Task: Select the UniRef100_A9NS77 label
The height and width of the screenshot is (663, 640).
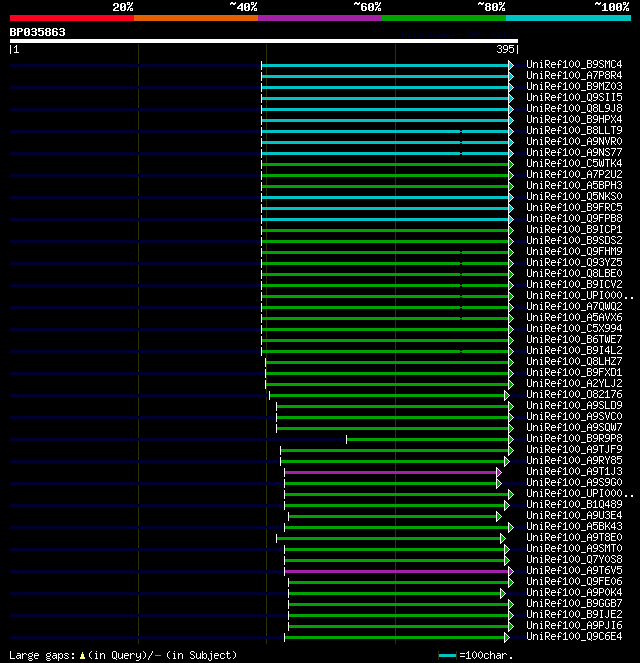Action: tap(574, 152)
